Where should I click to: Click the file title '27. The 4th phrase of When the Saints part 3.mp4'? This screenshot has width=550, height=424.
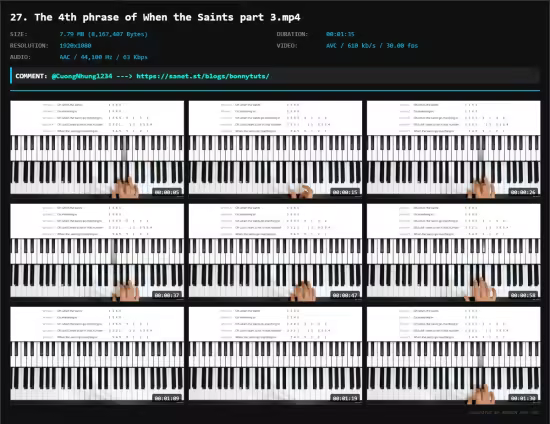[x=155, y=17]
